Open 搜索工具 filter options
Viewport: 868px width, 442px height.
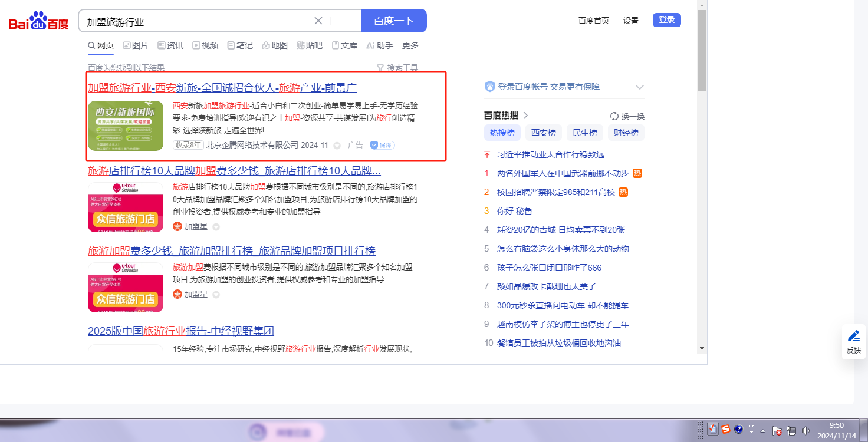pyautogui.click(x=397, y=68)
